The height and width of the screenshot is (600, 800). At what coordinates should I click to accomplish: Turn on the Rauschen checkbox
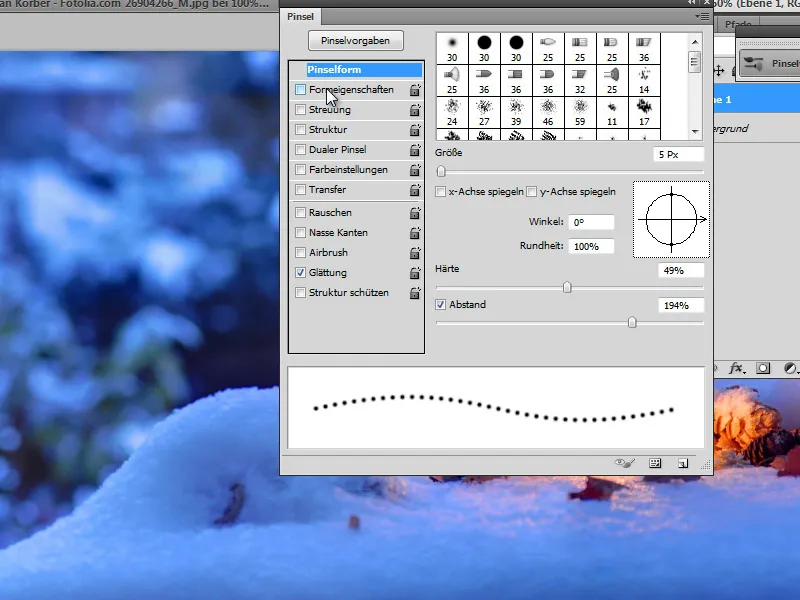click(x=301, y=212)
